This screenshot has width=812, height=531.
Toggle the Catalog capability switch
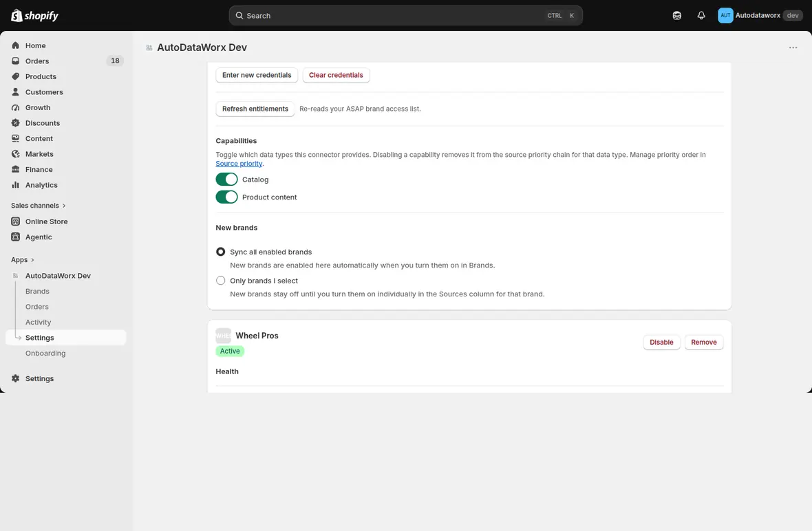[227, 180]
